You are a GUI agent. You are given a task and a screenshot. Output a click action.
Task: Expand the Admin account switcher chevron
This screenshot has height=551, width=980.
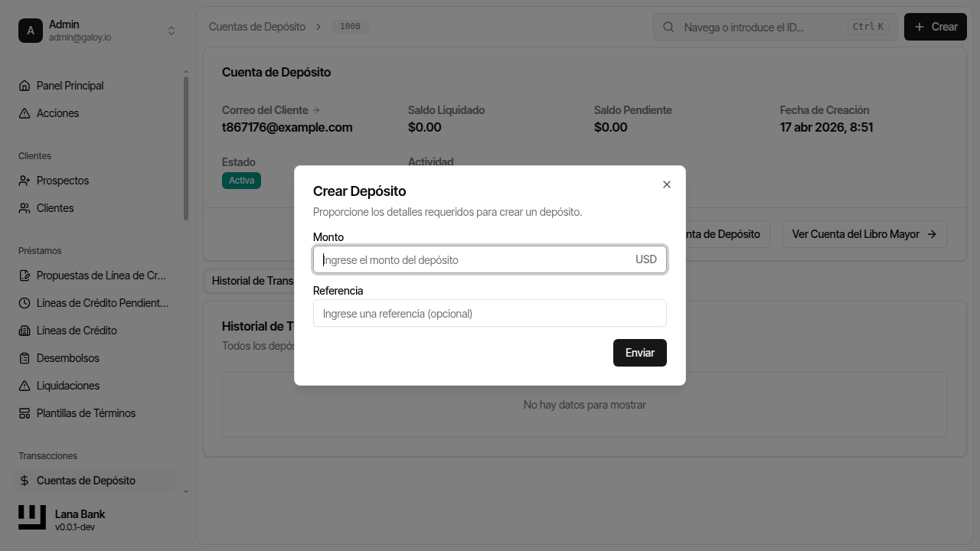pyautogui.click(x=171, y=30)
